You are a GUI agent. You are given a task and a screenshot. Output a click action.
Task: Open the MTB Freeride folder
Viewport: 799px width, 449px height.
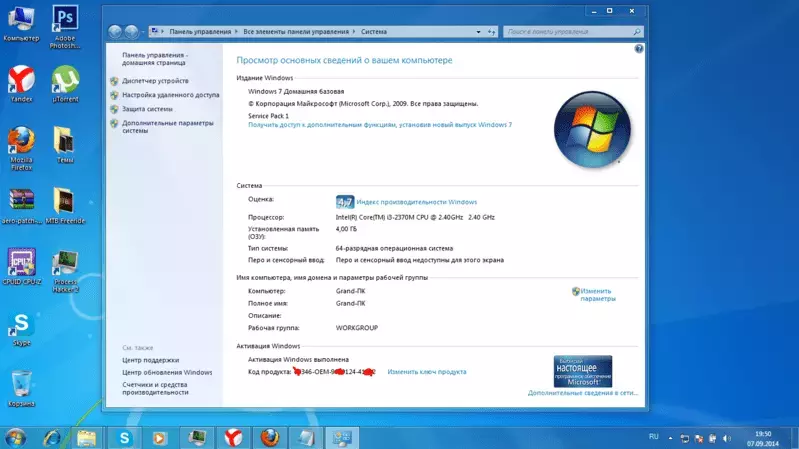tap(65, 206)
